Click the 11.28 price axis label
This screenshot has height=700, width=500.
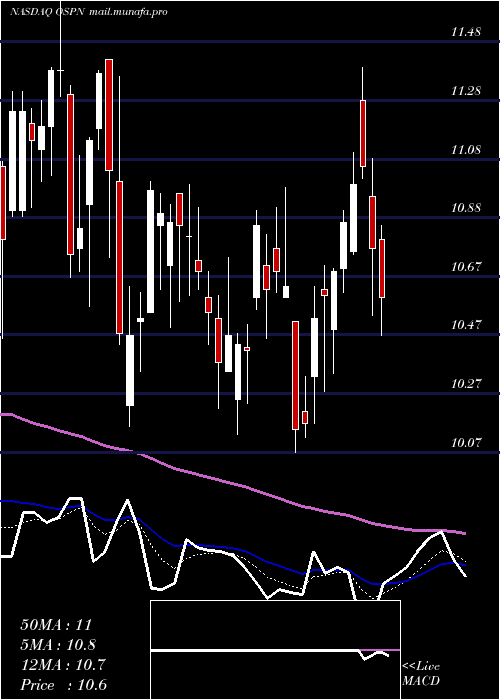(x=466, y=91)
